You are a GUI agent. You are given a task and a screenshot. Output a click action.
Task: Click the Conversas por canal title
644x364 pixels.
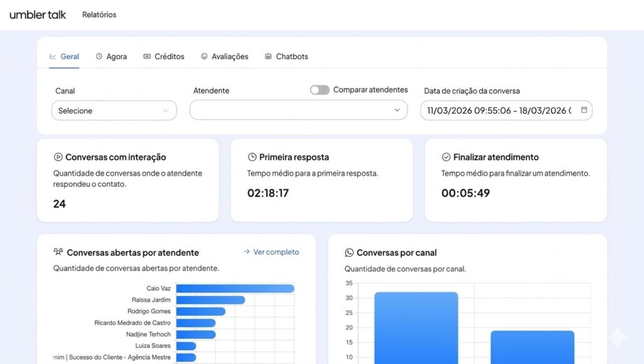[397, 253]
